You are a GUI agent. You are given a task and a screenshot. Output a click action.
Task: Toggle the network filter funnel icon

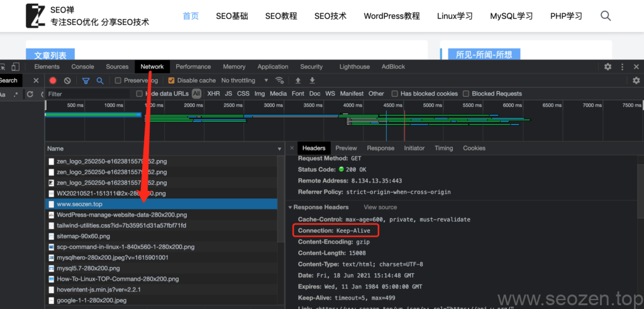tap(86, 81)
